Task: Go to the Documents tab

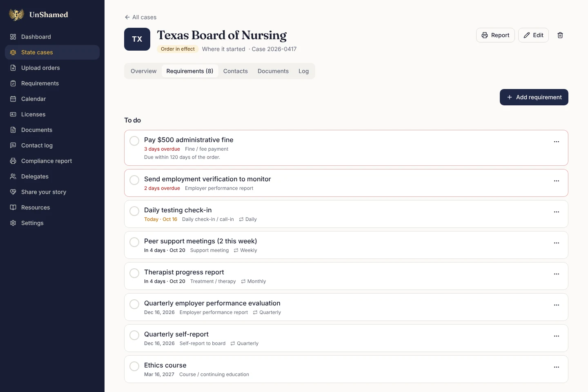Action: 273,71
